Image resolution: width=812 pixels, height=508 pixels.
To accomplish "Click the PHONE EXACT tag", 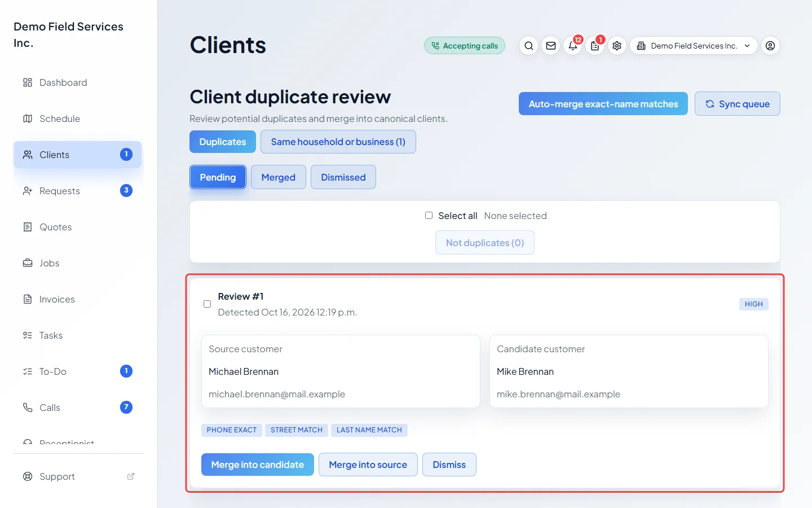I will click(x=232, y=430).
